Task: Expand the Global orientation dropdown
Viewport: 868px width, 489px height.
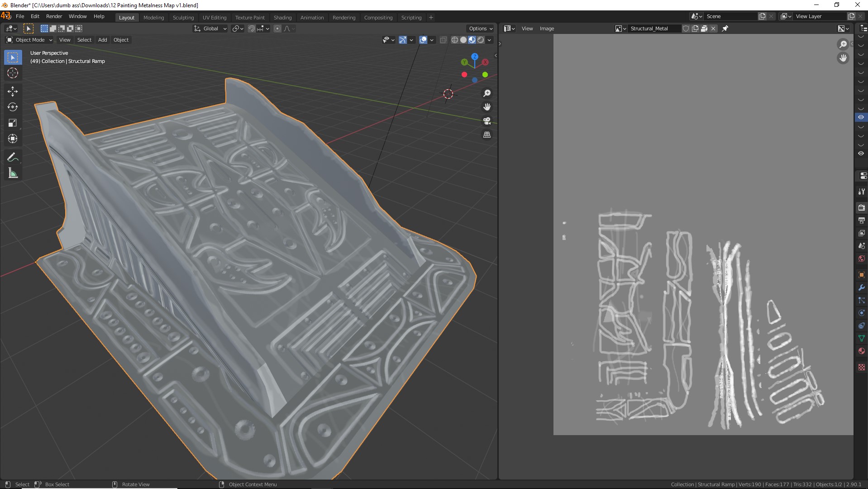Action: [x=210, y=29]
